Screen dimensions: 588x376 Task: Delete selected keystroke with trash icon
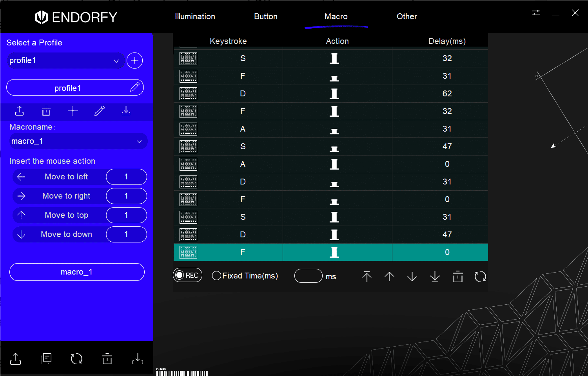[457, 277]
